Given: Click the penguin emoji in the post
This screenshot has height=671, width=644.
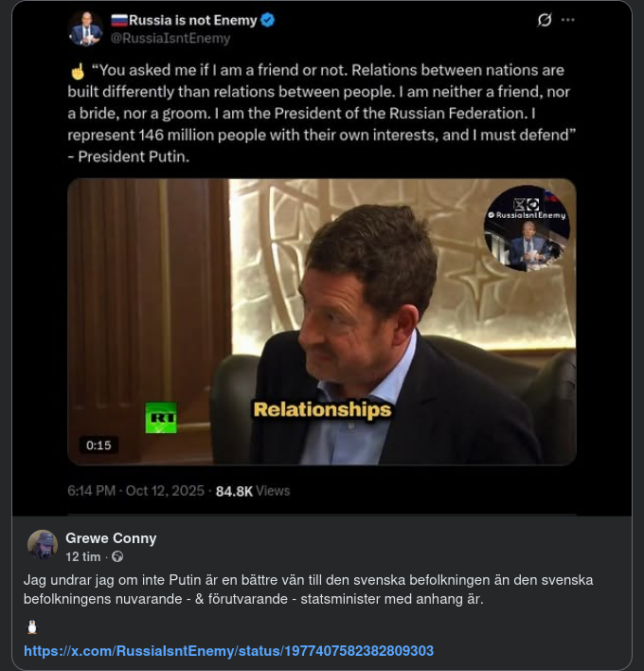Looking at the screenshot, I should point(31,626).
